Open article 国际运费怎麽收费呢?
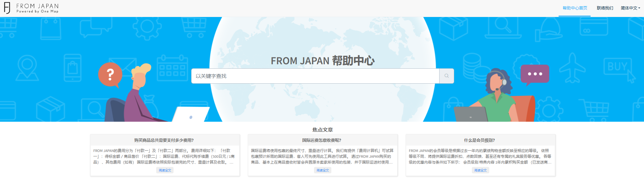Viewport: 644px width, 188px height. (322, 140)
